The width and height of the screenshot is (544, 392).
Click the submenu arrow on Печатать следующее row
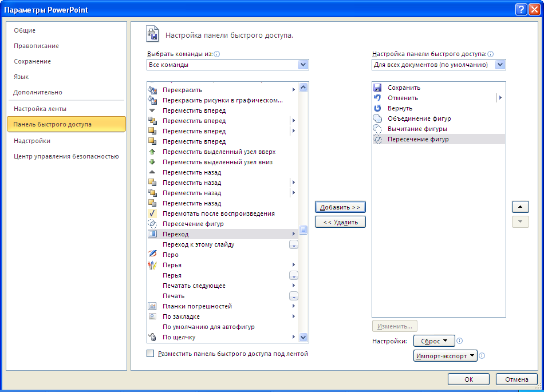point(294,286)
